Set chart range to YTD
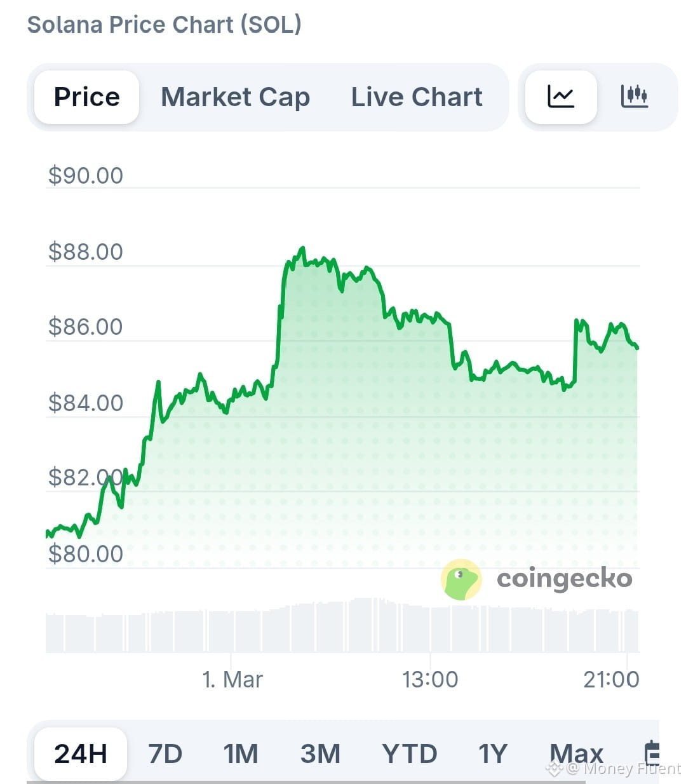 coord(410,754)
